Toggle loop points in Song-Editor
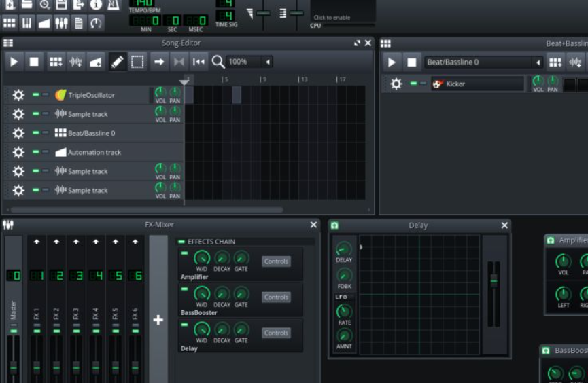The width and height of the screenshot is (588, 383). tap(179, 62)
